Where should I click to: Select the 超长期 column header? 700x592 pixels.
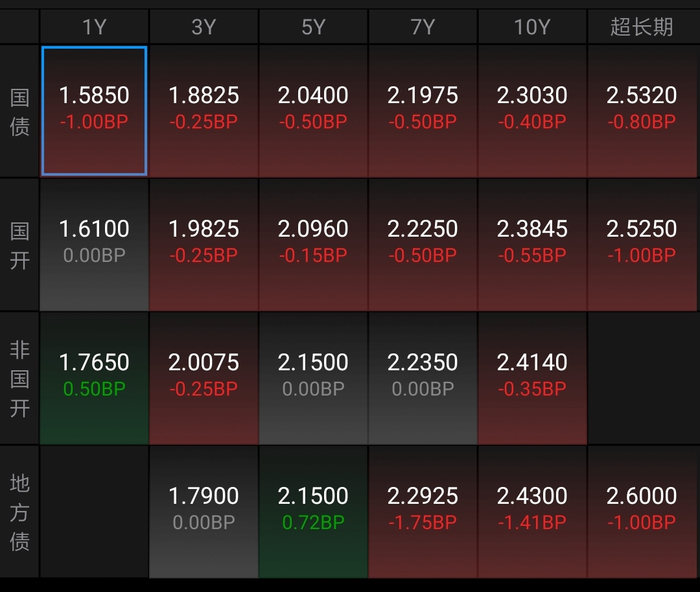tap(642, 27)
